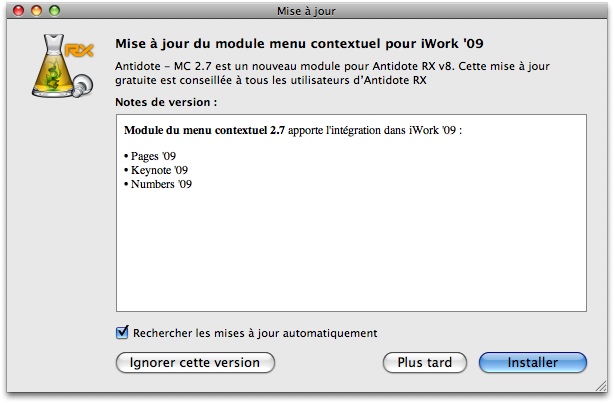Click the resize grip in window corner
The width and height of the screenshot is (614, 403).
[x=601, y=386]
